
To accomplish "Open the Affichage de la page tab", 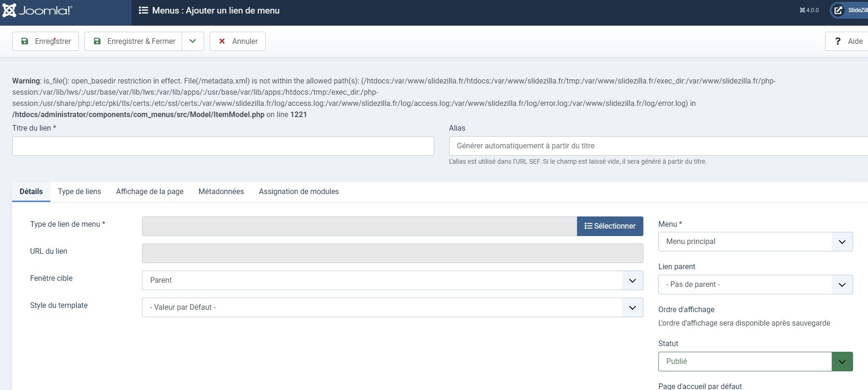I will (150, 191).
